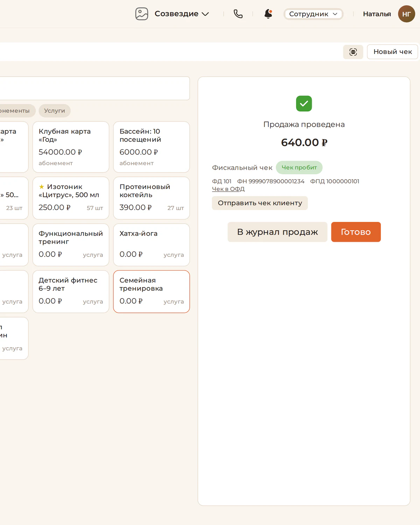This screenshot has height=525, width=420.
Task: Select the Услуги category tab
Action: (x=55, y=111)
